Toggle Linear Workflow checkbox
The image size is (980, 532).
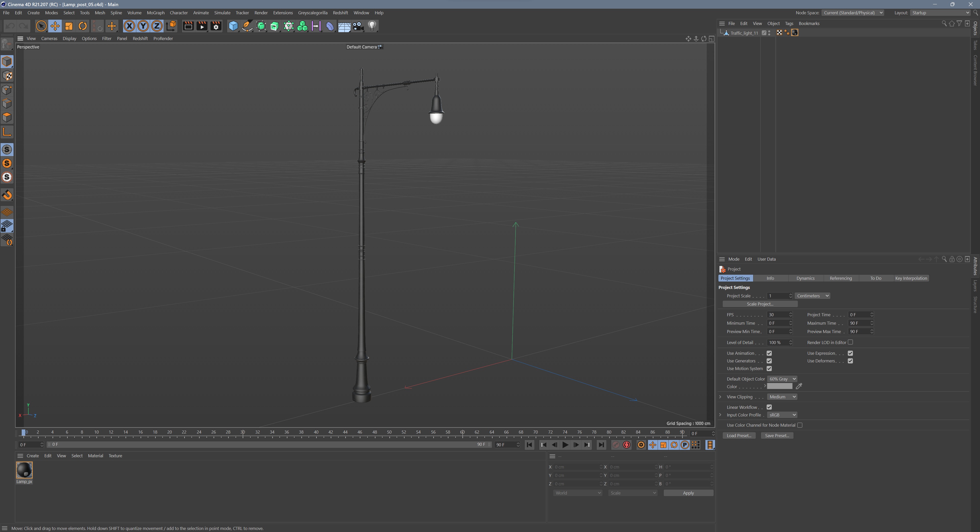(x=769, y=407)
